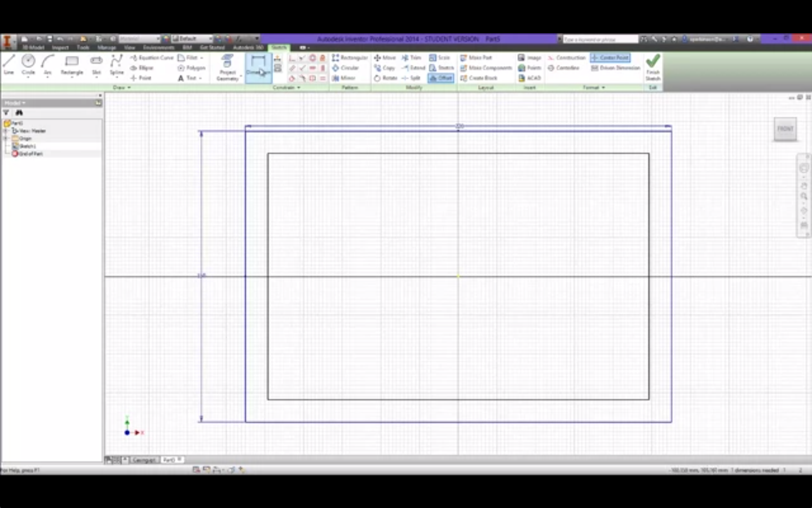Viewport: 812px width, 508px height.
Task: Select the Copy tool
Action: tap(384, 68)
